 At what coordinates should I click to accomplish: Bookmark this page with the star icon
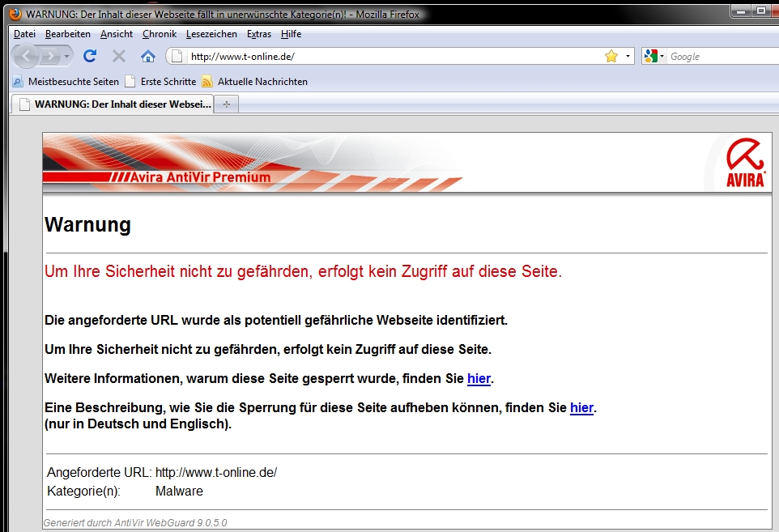pos(611,56)
